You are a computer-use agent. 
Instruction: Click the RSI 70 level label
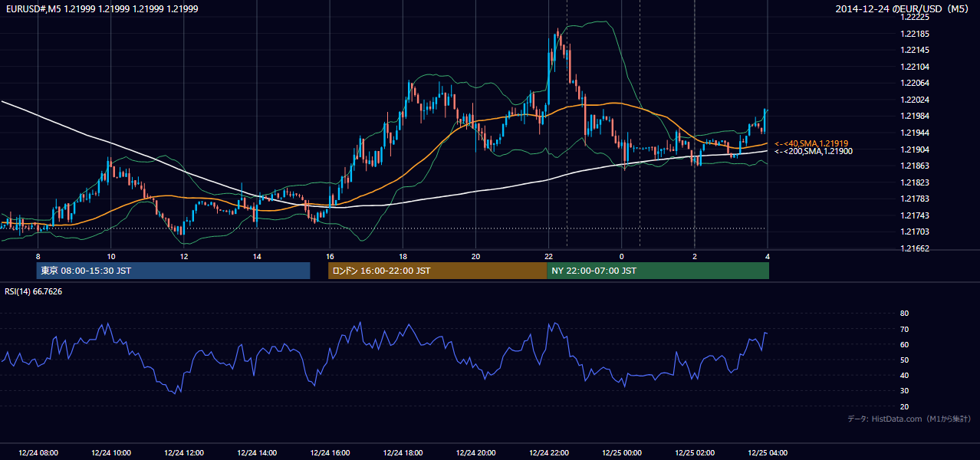(x=904, y=329)
